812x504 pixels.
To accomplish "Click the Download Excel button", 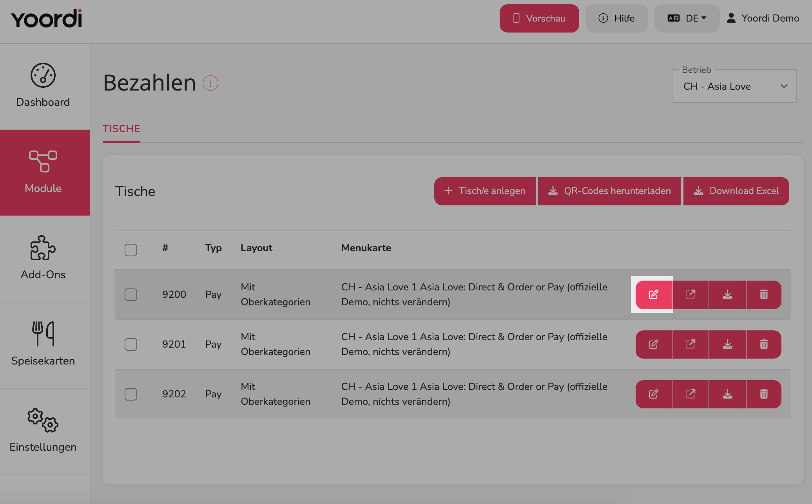I will (736, 191).
